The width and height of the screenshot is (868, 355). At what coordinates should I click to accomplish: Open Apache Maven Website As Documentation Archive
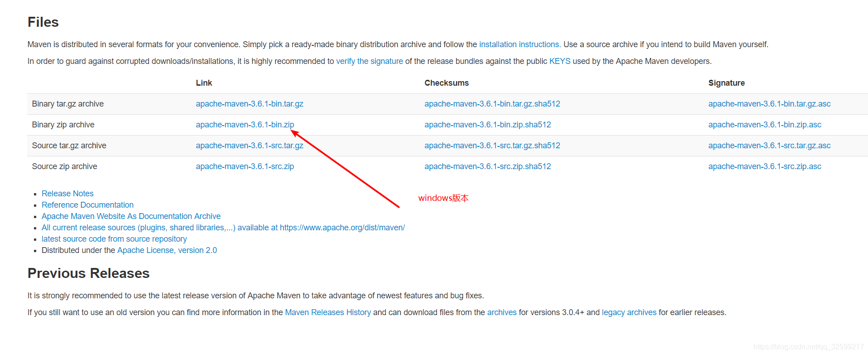coord(131,216)
